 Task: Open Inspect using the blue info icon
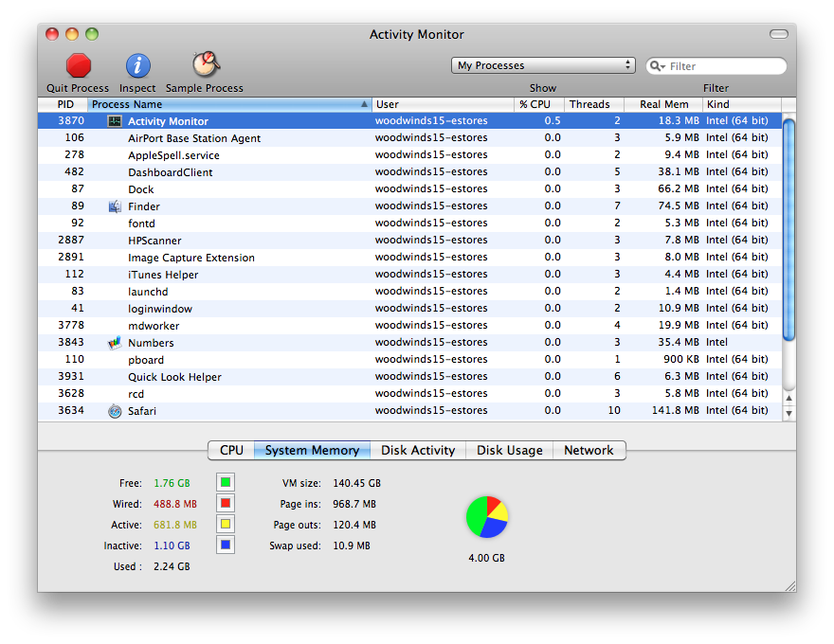136,66
